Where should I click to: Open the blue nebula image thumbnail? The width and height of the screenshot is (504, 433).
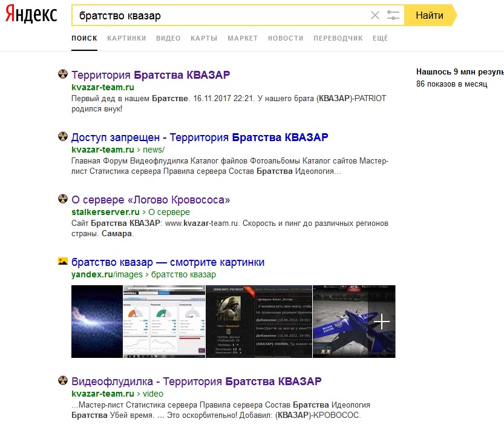click(x=97, y=322)
